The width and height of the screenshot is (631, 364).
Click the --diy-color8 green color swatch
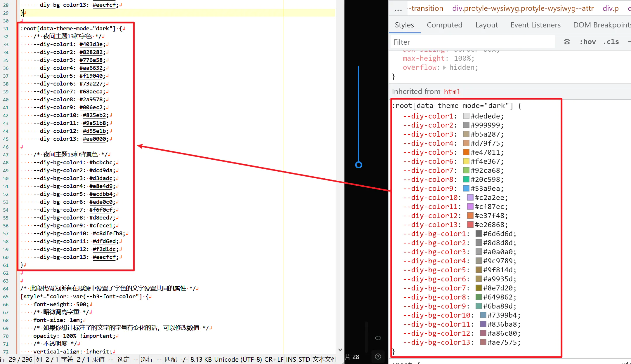click(466, 179)
